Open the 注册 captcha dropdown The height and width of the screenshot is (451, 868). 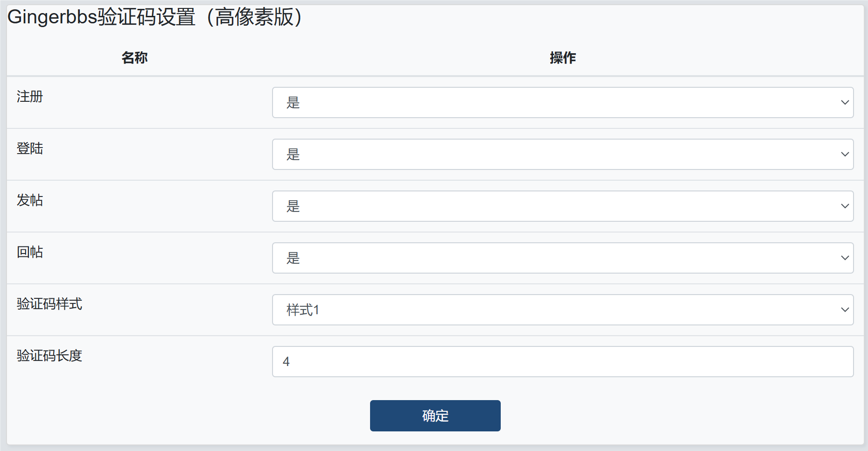tap(562, 103)
